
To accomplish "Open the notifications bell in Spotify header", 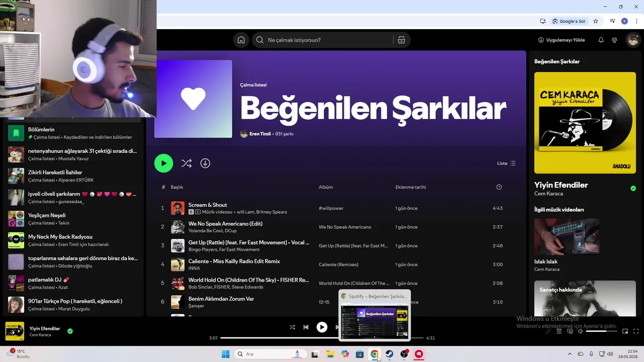I will tap(601, 40).
